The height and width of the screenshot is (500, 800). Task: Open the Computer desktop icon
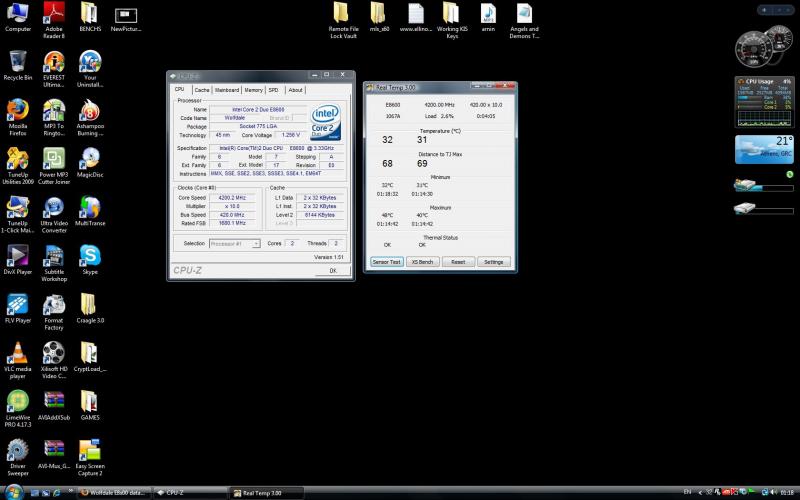tap(18, 17)
